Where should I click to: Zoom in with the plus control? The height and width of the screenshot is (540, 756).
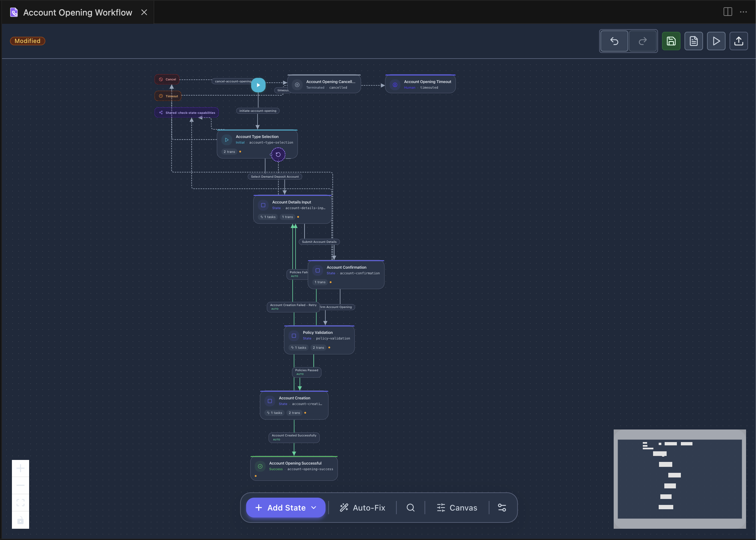(21, 469)
